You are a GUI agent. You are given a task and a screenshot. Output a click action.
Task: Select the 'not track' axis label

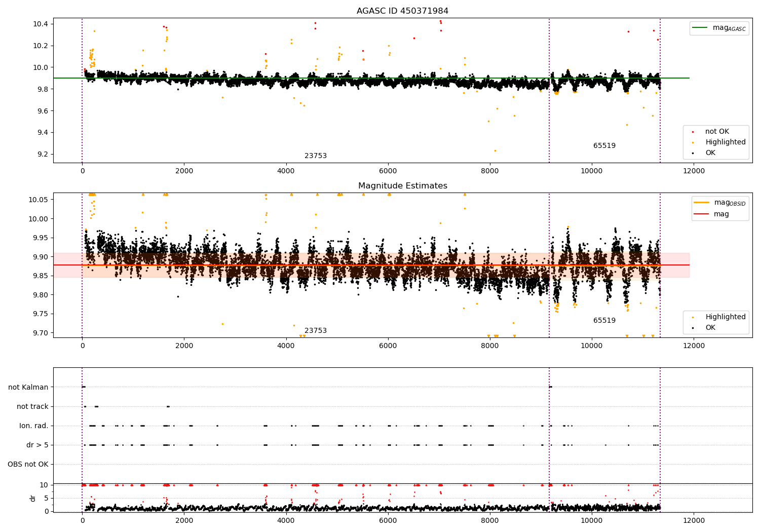32,406
